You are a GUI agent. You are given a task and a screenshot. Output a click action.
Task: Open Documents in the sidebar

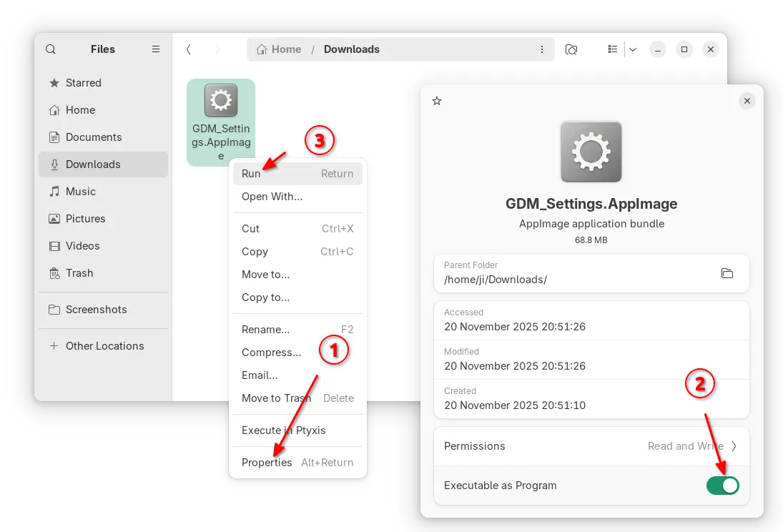tap(94, 137)
